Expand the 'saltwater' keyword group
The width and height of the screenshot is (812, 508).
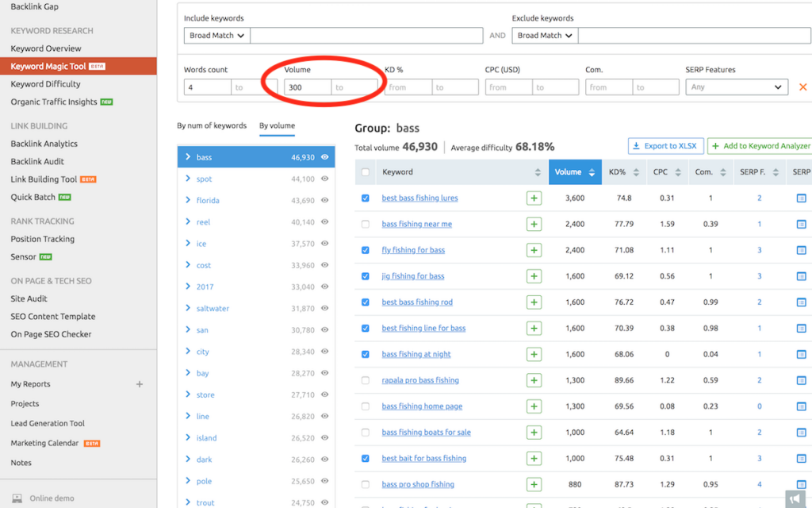click(x=187, y=308)
